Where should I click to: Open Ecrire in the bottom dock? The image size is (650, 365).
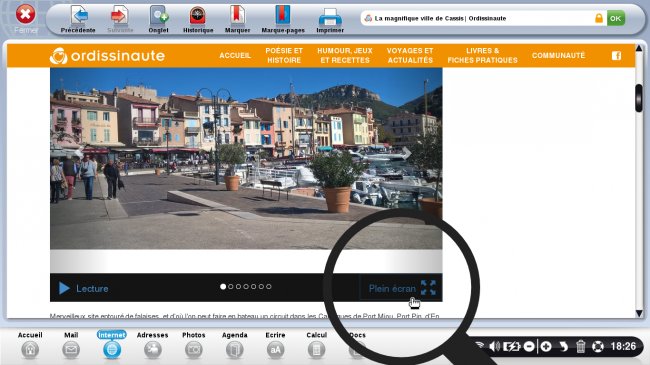pos(275,345)
